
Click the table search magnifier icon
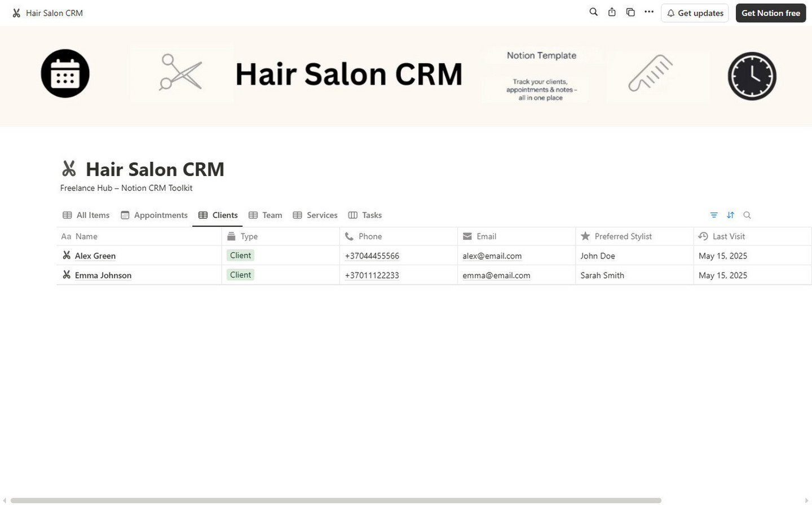point(747,215)
